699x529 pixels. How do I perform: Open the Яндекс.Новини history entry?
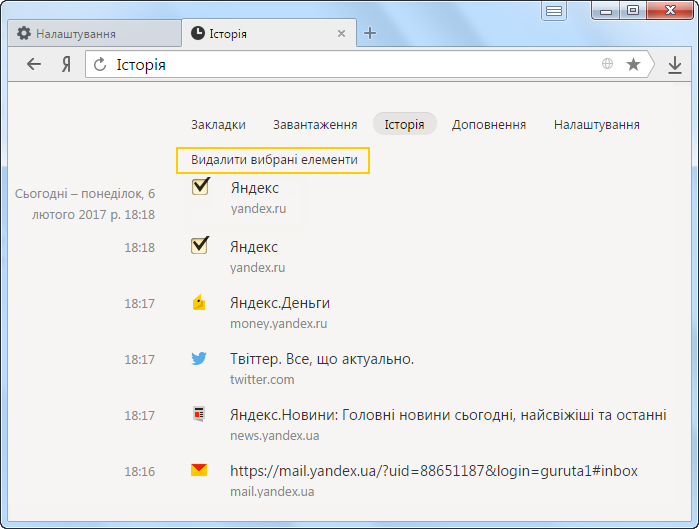[x=448, y=415]
